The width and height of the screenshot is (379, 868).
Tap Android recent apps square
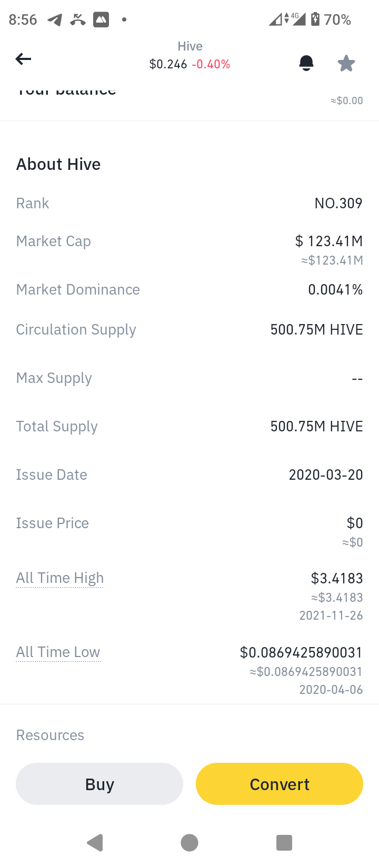(x=284, y=842)
